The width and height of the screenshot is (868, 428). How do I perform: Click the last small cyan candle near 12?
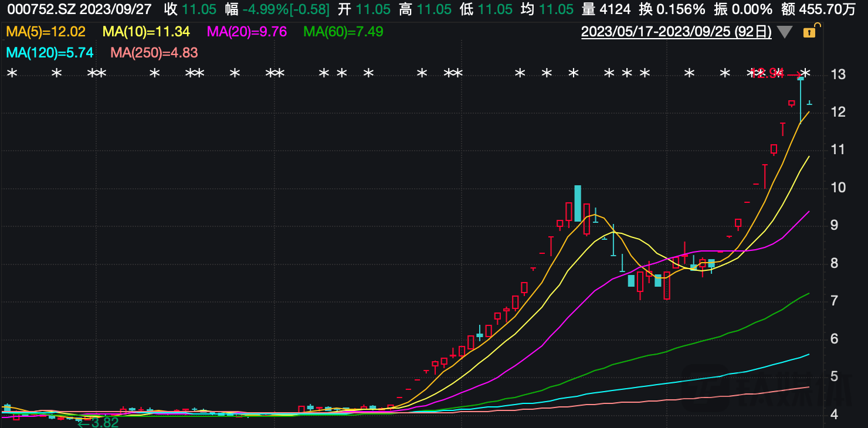pyautogui.click(x=809, y=103)
